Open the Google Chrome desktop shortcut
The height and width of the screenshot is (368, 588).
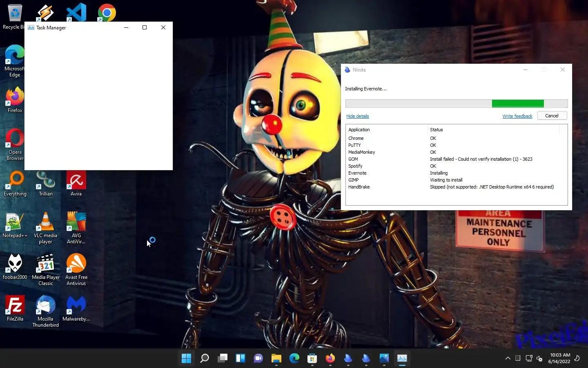click(107, 12)
